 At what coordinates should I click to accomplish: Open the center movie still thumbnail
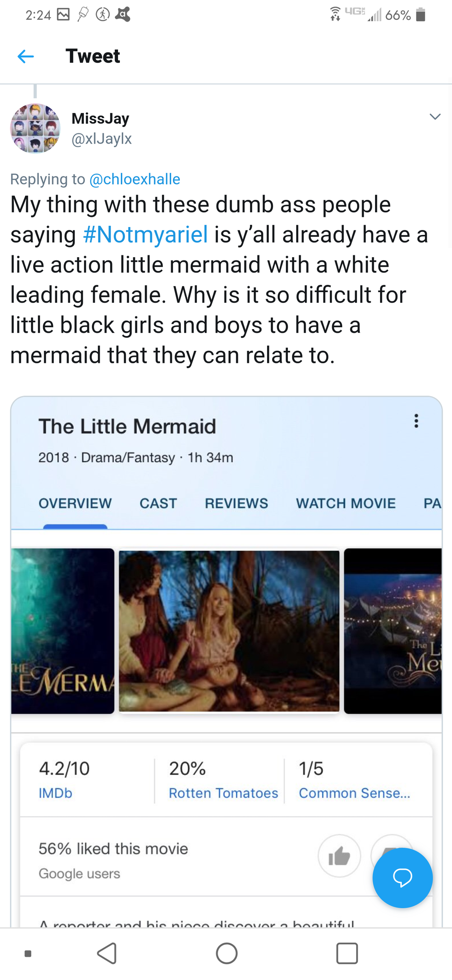coord(229,631)
